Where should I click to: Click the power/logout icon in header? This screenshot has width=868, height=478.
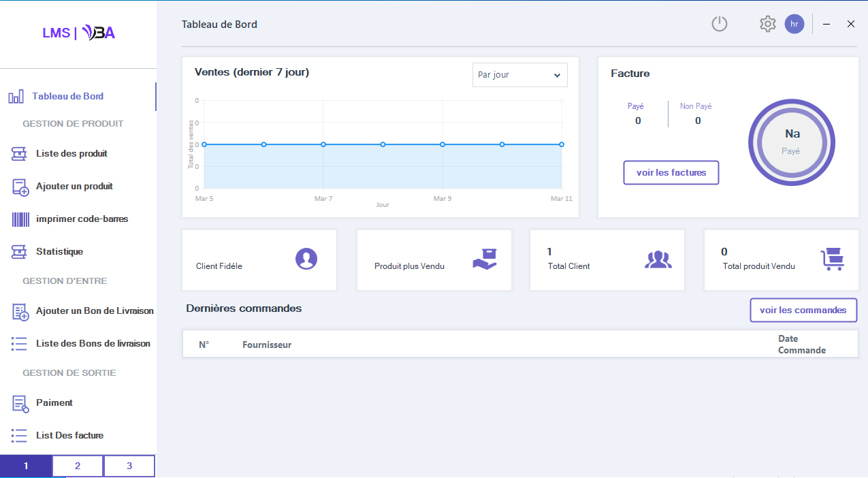[x=720, y=25]
